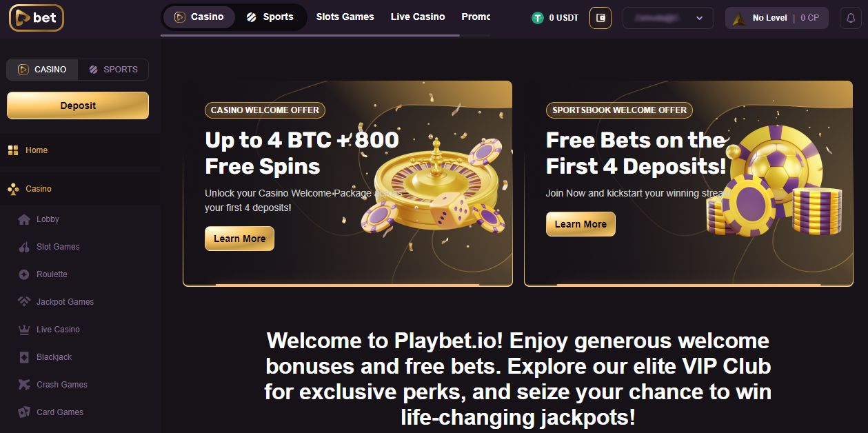868x433 pixels.
Task: Open the No Level VIP panel
Action: click(776, 18)
